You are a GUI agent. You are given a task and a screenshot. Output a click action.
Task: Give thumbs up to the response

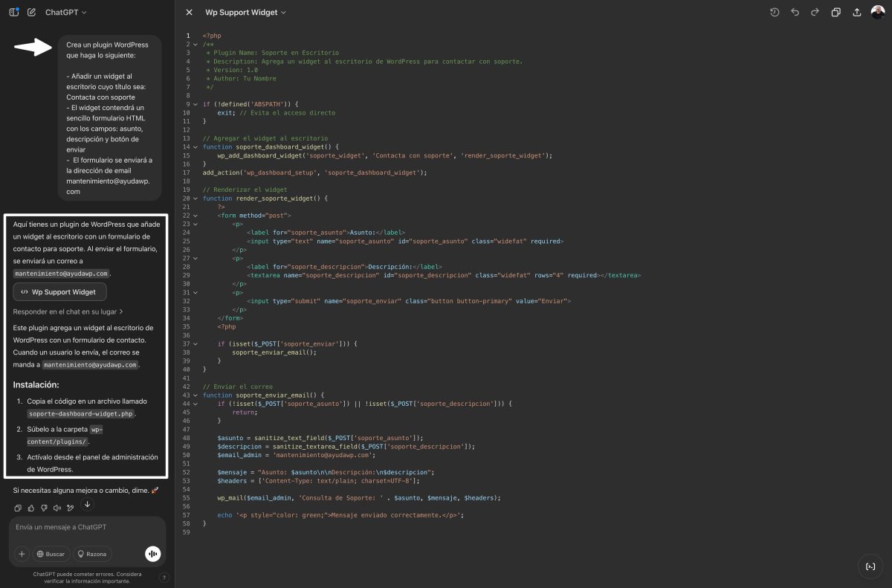31,508
